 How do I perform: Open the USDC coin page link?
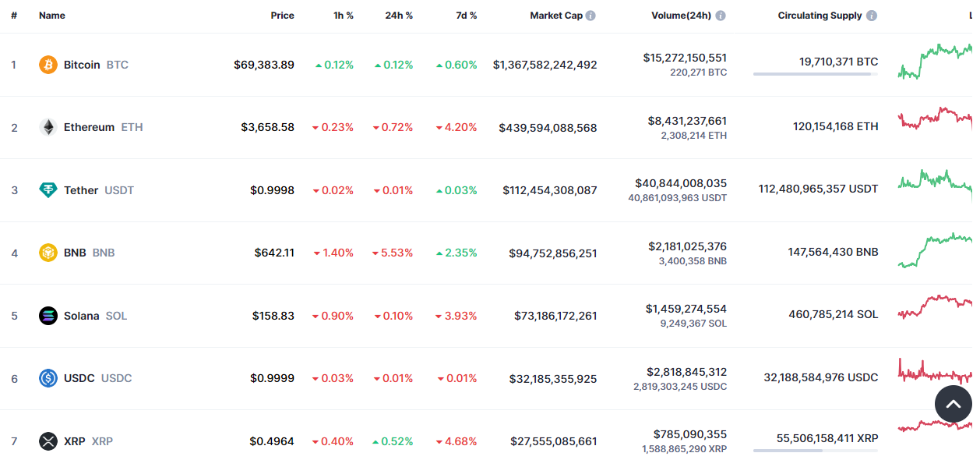[x=98, y=378]
